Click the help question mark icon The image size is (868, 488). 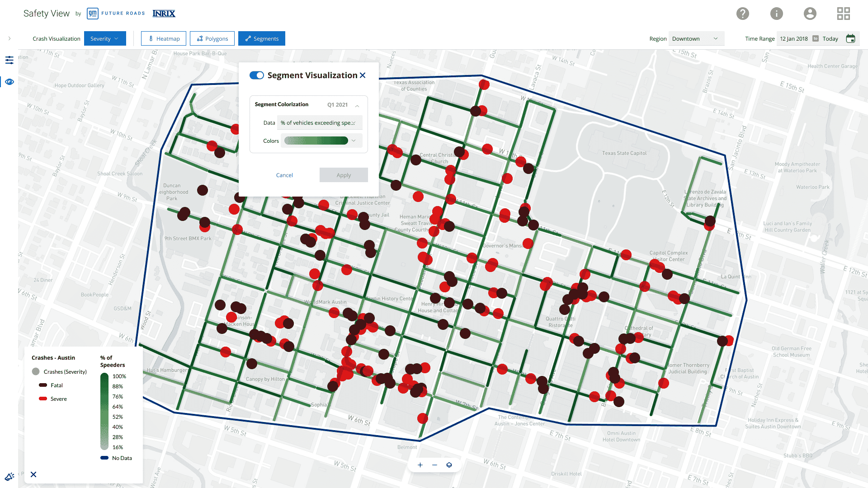744,13
